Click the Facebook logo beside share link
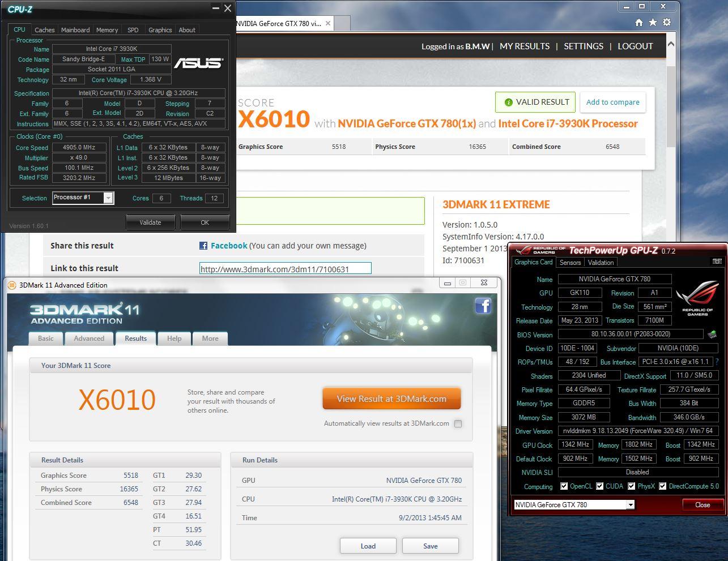728x561 pixels. (x=203, y=246)
